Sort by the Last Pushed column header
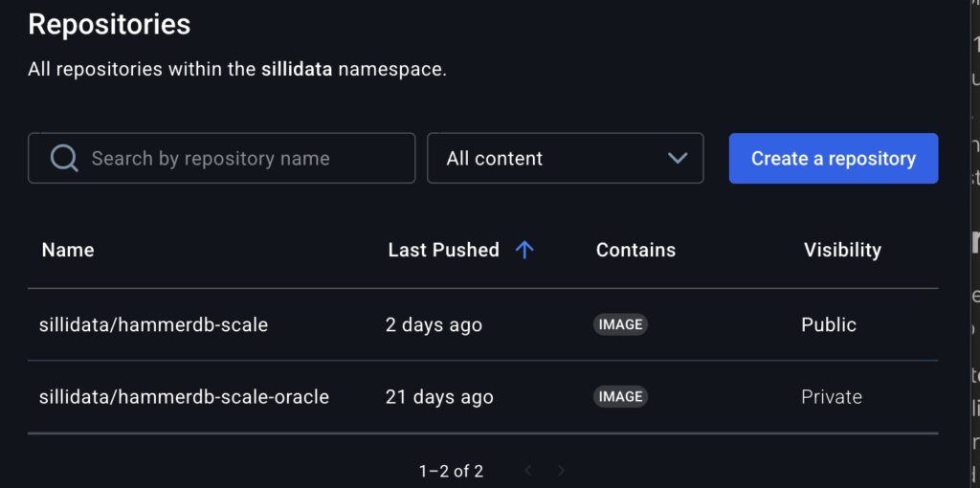The image size is (980, 488). [443, 250]
